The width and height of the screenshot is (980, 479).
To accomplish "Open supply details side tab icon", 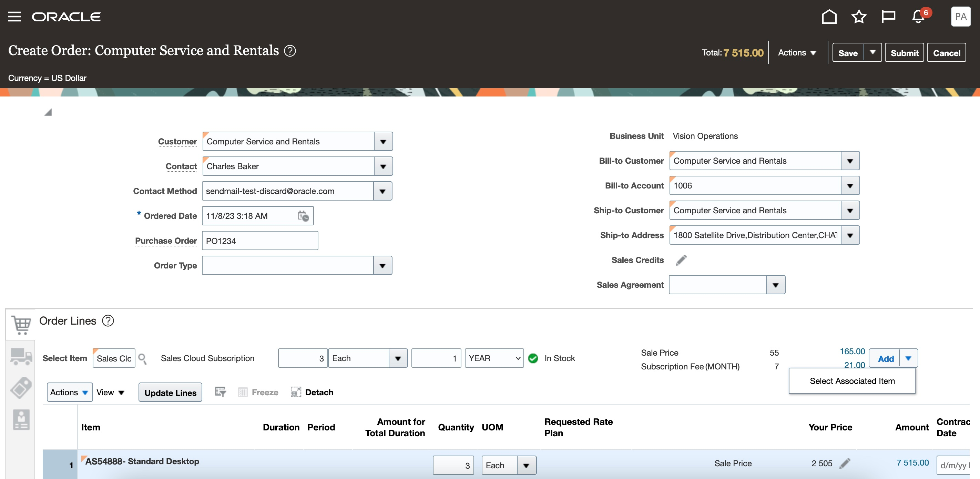I will click(21, 420).
